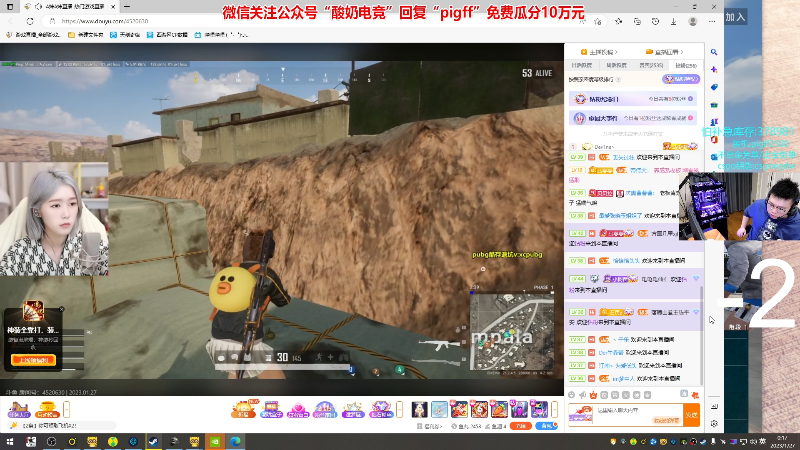Image resolution: width=800 pixels, height=450 pixels.
Task: Click the orange recharge button near balance
Action: 520,426
